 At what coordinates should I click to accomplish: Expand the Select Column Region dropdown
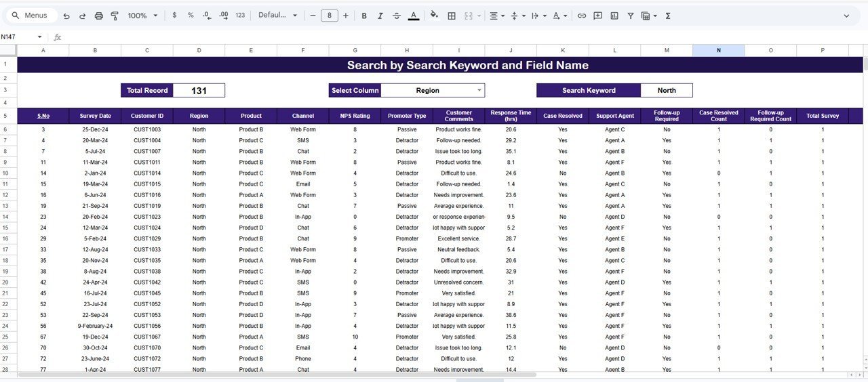click(479, 90)
